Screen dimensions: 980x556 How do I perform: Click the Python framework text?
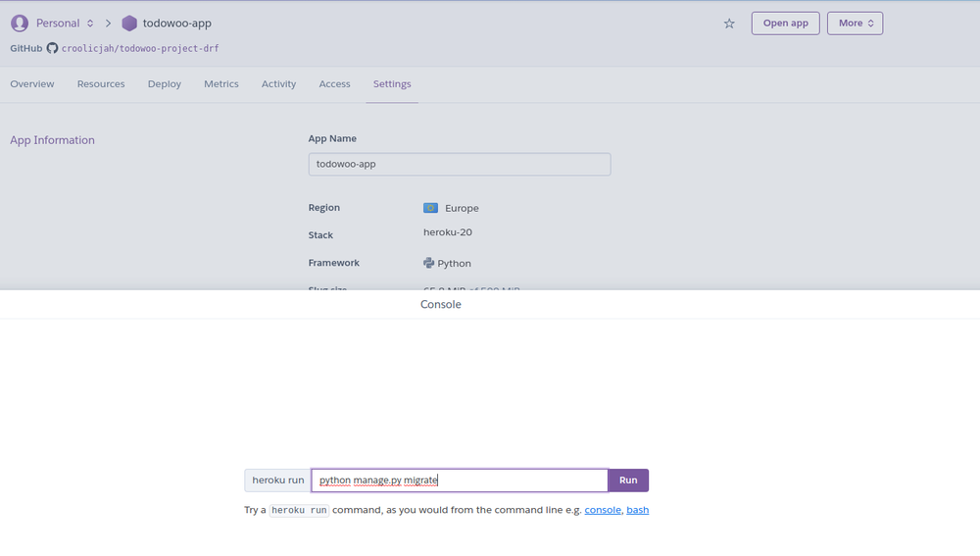tap(455, 264)
